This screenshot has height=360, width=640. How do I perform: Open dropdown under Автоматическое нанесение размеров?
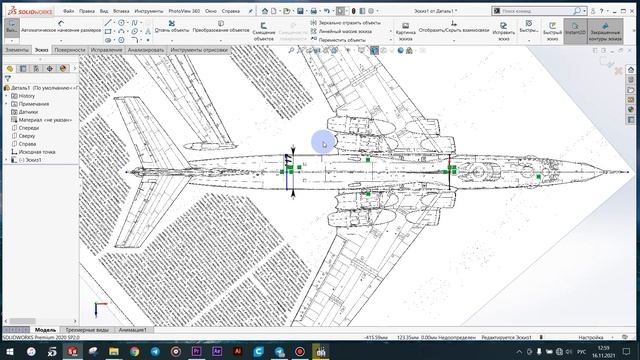click(x=61, y=40)
